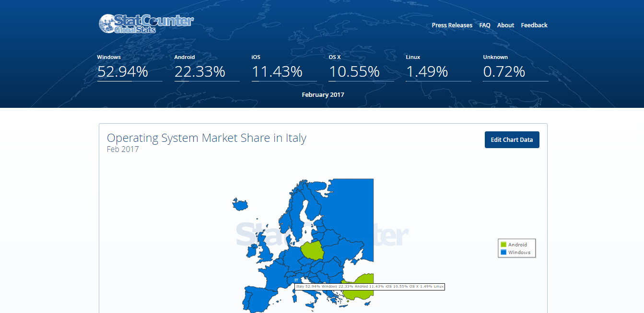Viewport: 644px width, 313px height.
Task: Click the StatCounter GlobalStats logo
Action: click(x=146, y=23)
